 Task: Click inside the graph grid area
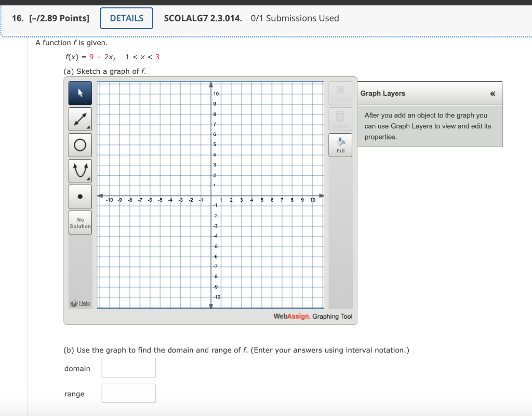210,195
